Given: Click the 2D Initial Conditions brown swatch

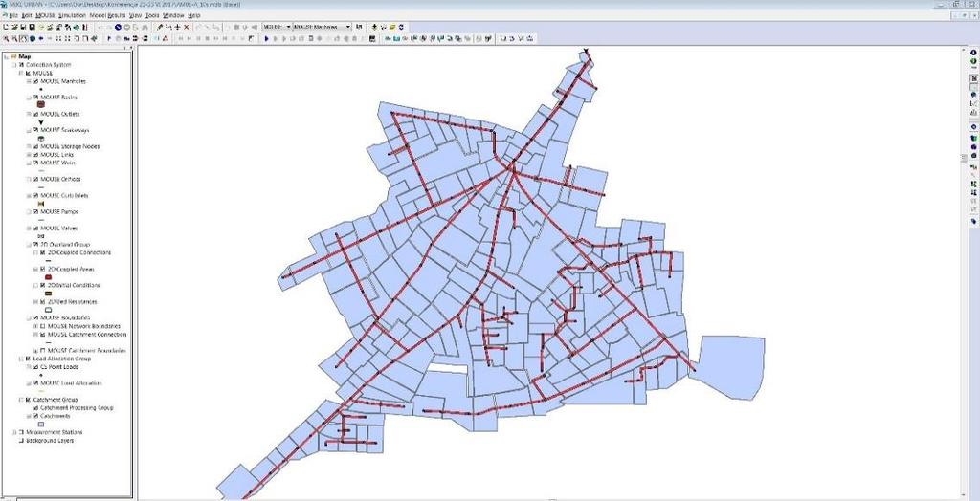Looking at the screenshot, I should point(49,293).
